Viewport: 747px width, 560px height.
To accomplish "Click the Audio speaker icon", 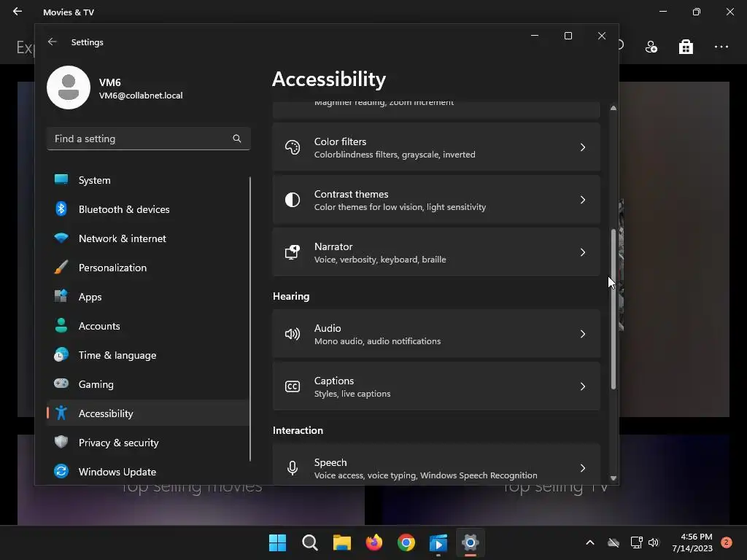I will (293, 334).
